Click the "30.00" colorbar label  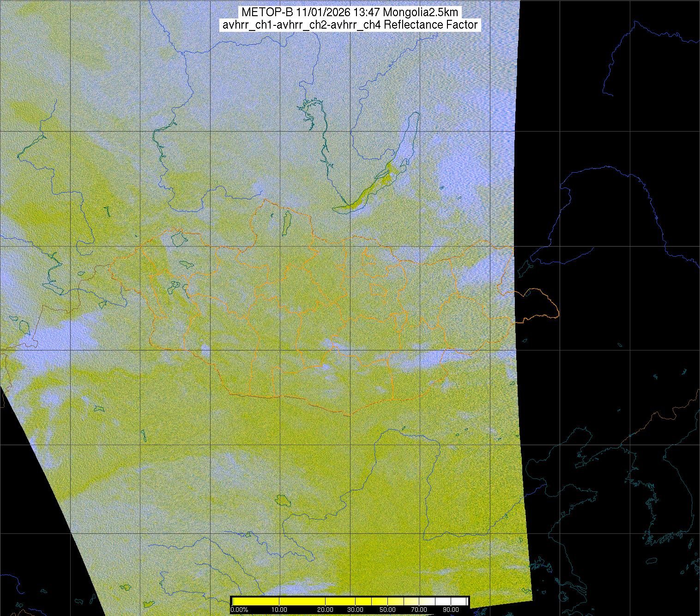(x=355, y=610)
